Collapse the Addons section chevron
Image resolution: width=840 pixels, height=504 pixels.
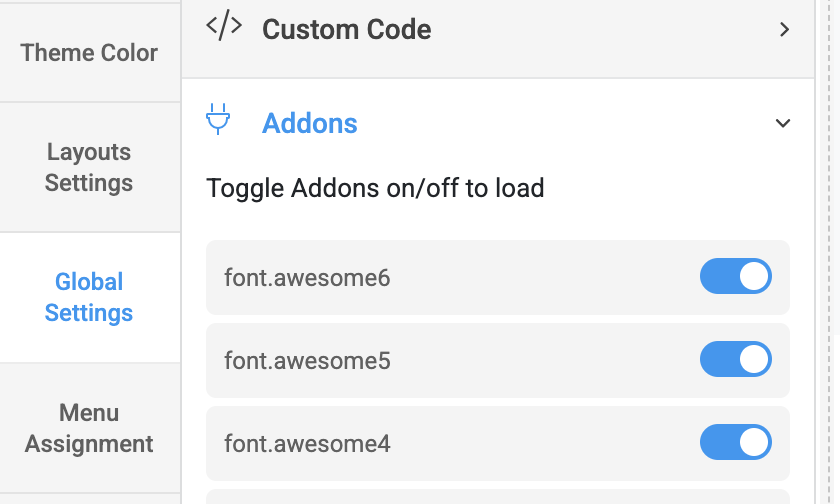pyautogui.click(x=783, y=124)
